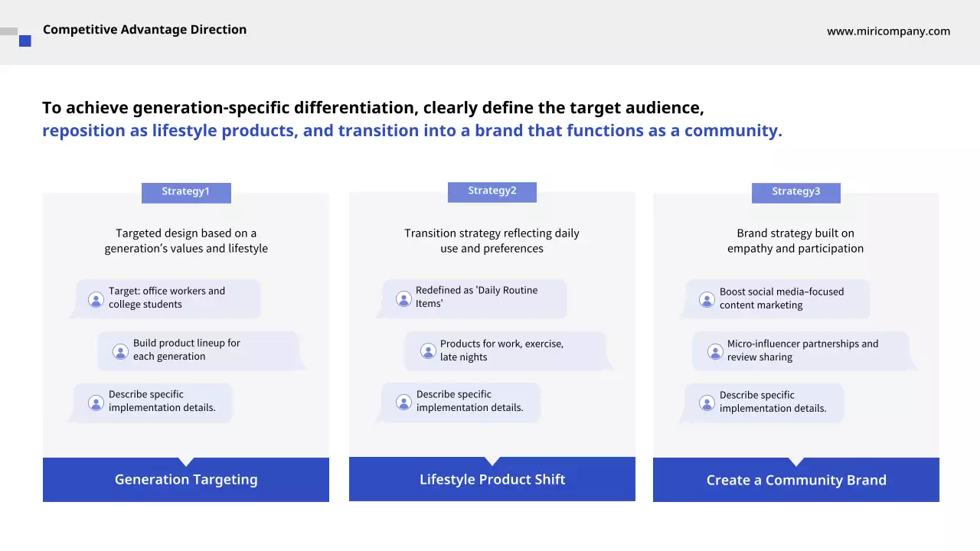Click 'Transition strategy reflecting daily use' text
This screenshot has height=551, width=980.
492,241
